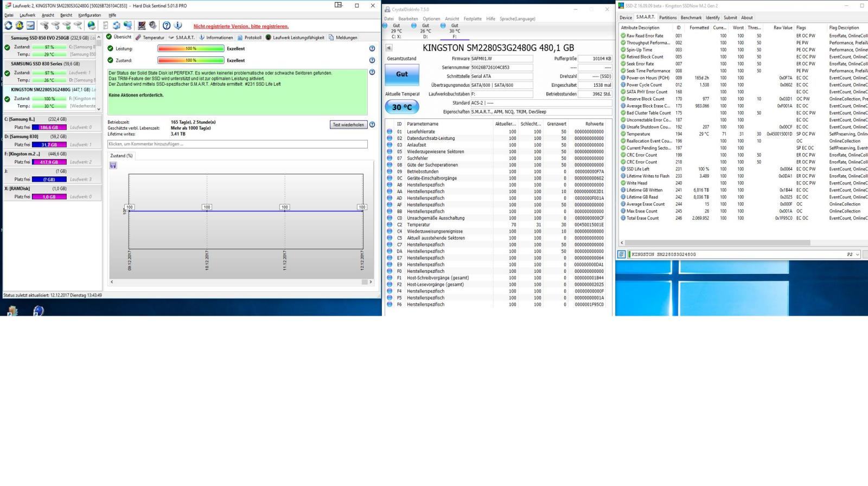Click the blue info 'i' icon in toolbar
The width and height of the screenshot is (868, 486).
177,25
